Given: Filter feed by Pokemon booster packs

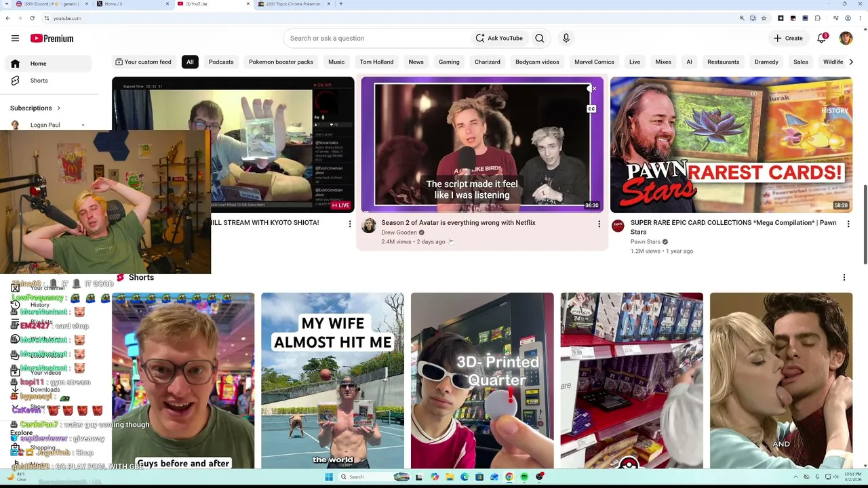Looking at the screenshot, I should (x=281, y=62).
